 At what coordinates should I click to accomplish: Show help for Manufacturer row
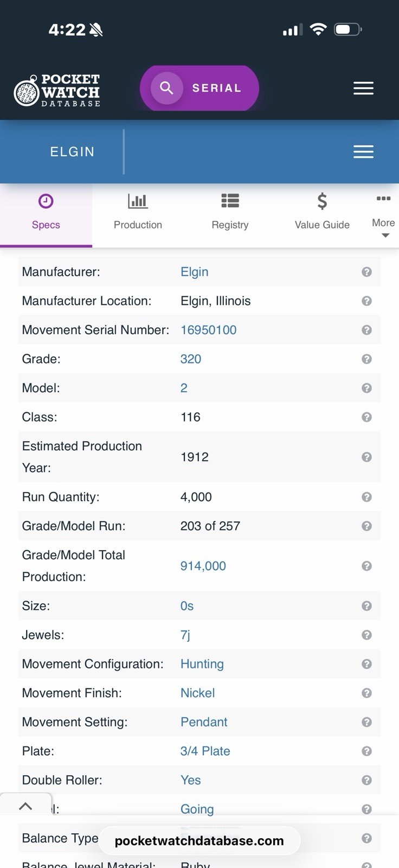click(366, 272)
